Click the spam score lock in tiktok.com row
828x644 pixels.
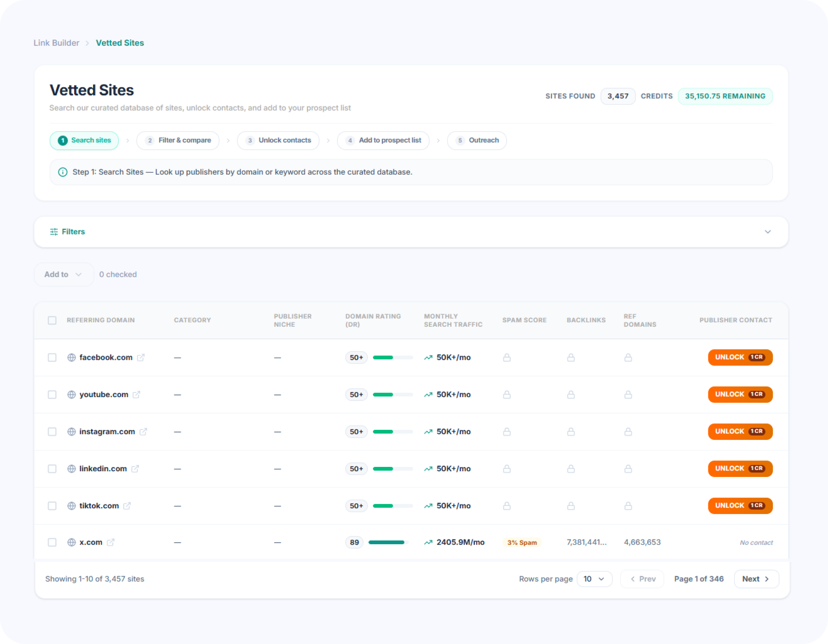pyautogui.click(x=507, y=506)
